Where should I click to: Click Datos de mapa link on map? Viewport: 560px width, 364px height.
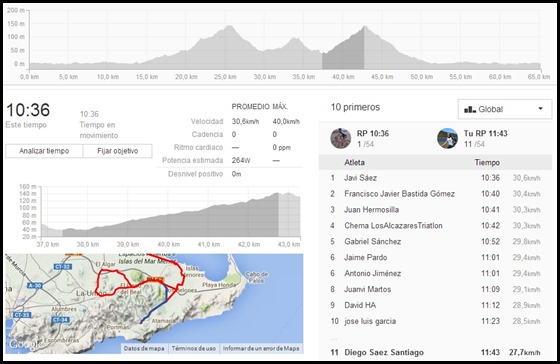(x=144, y=348)
